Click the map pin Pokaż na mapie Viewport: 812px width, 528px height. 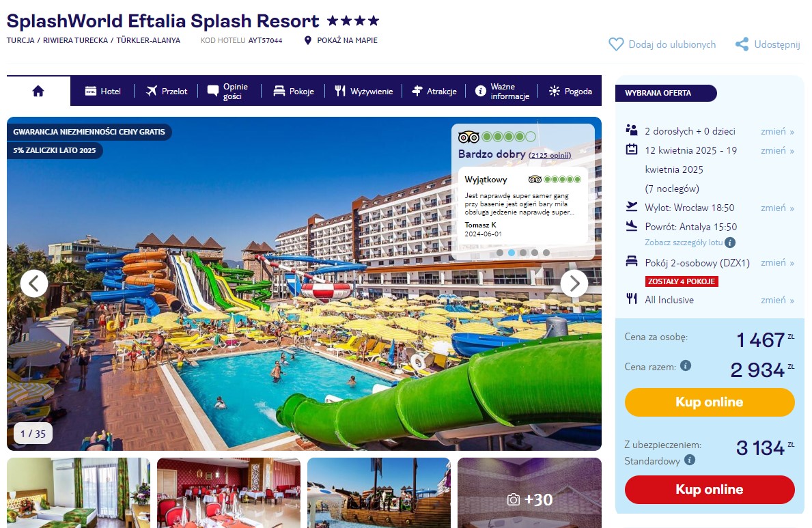point(307,40)
